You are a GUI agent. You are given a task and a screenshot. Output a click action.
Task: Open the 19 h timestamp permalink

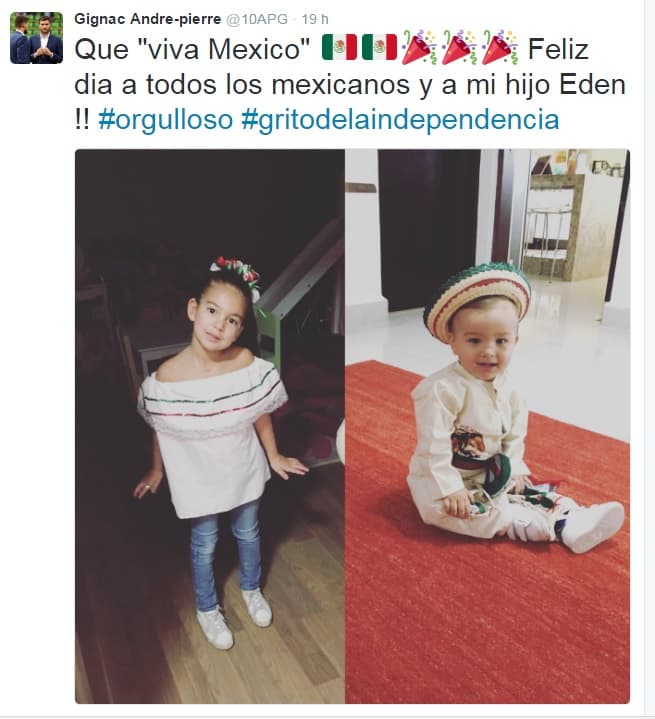[315, 19]
